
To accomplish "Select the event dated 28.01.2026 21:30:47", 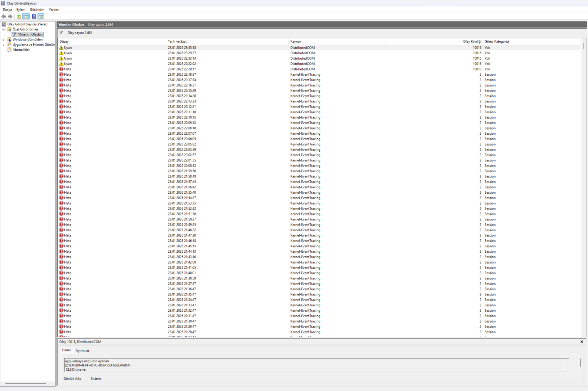I will click(x=320, y=321).
